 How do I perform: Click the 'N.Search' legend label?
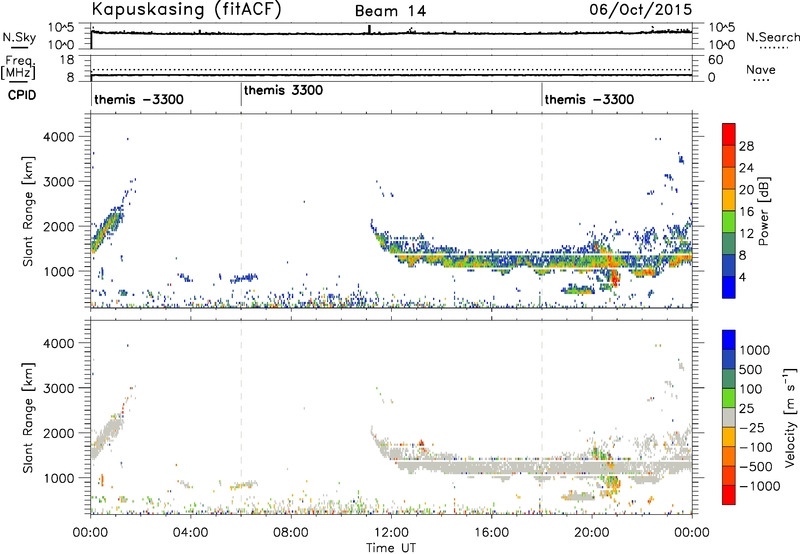(772, 37)
